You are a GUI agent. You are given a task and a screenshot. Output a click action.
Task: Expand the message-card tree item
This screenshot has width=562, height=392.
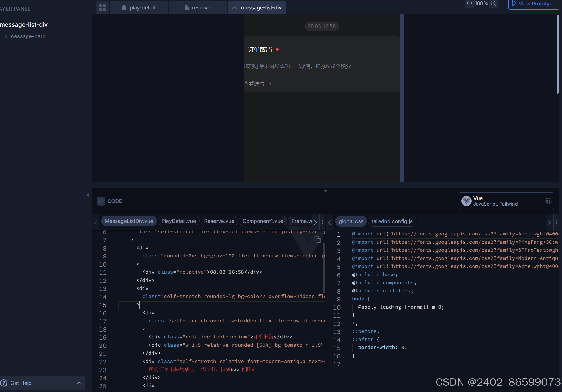point(6,36)
